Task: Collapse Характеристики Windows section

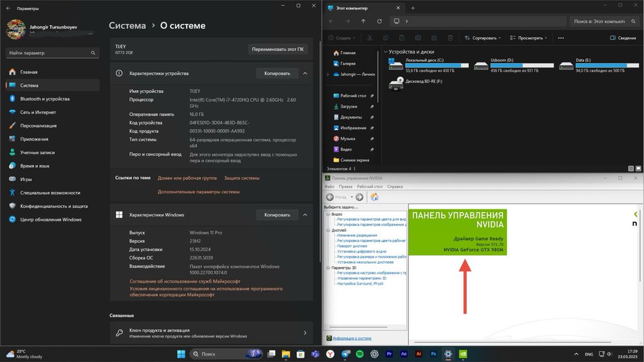Action: 305,215
